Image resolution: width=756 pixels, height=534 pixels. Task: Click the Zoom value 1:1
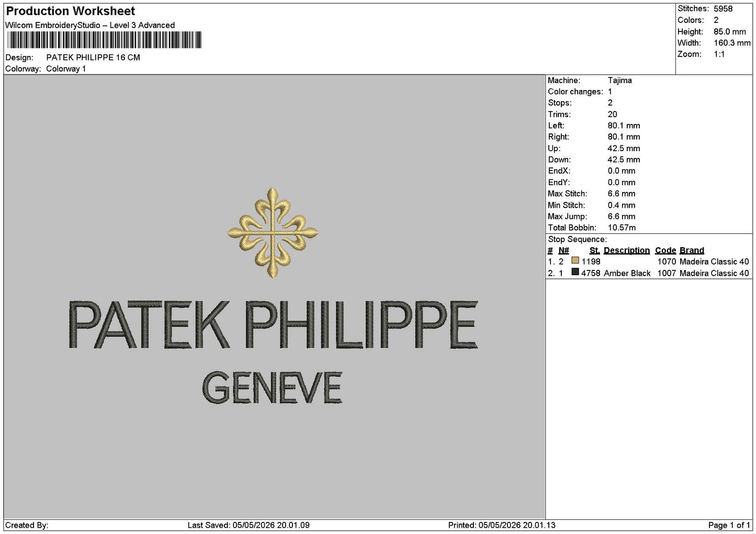[719, 54]
